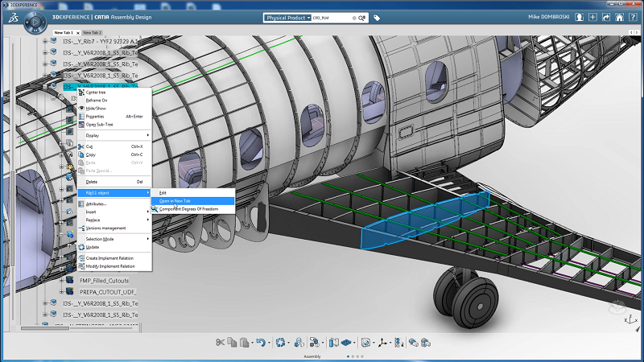Choose Properties from context menu
The width and height of the screenshot is (644, 362).
tap(95, 116)
